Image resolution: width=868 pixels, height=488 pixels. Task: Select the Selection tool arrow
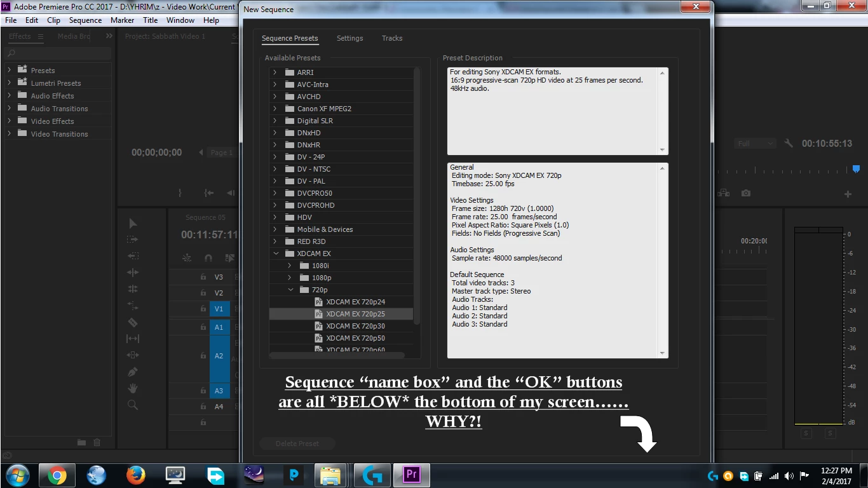tap(133, 224)
